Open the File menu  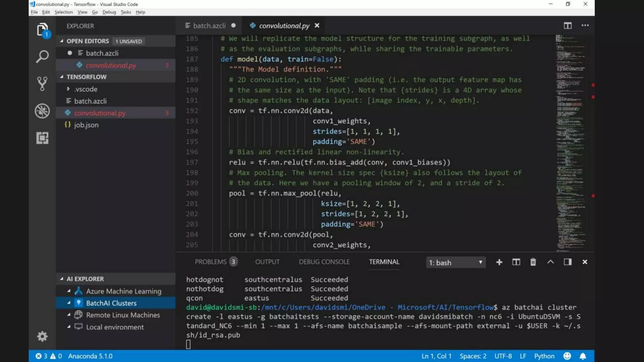tap(34, 12)
